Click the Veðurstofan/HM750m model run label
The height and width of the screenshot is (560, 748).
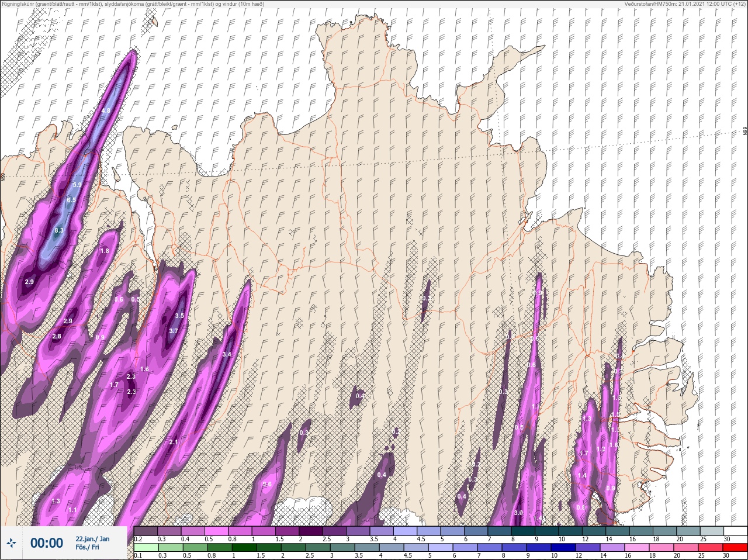coord(685,4)
